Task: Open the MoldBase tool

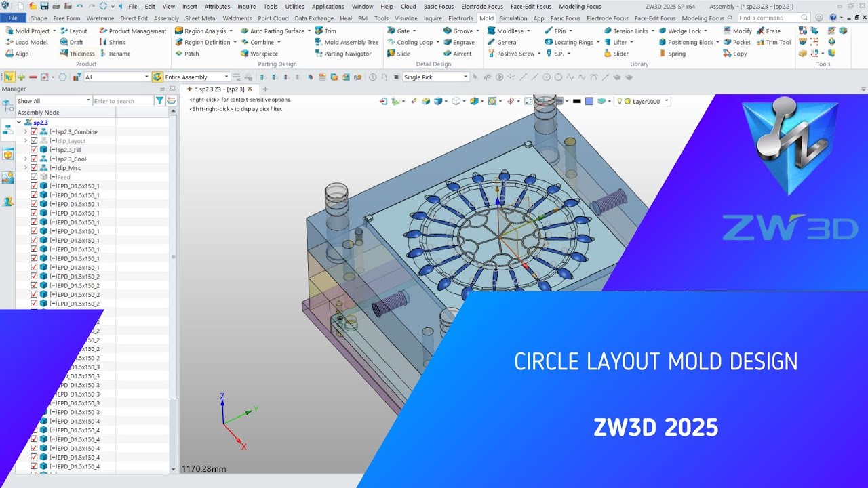Action: [509, 31]
